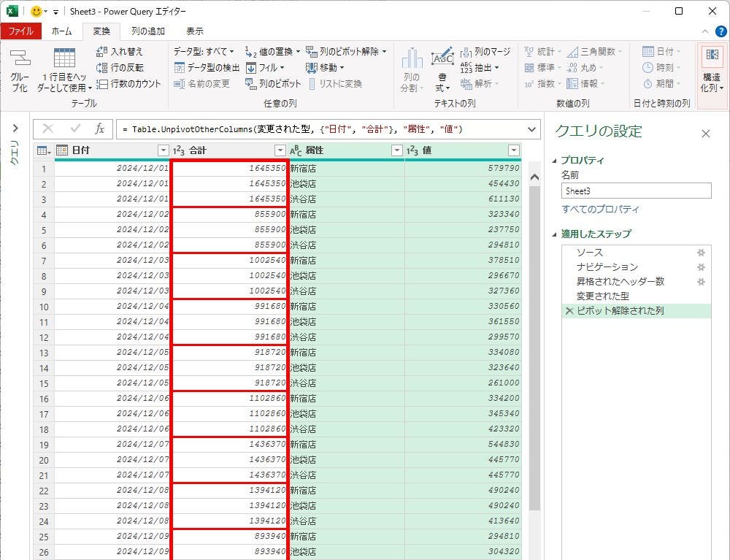
Task: Click 行数のカウント (Count Rows) icon
Action: pyautogui.click(x=102, y=84)
